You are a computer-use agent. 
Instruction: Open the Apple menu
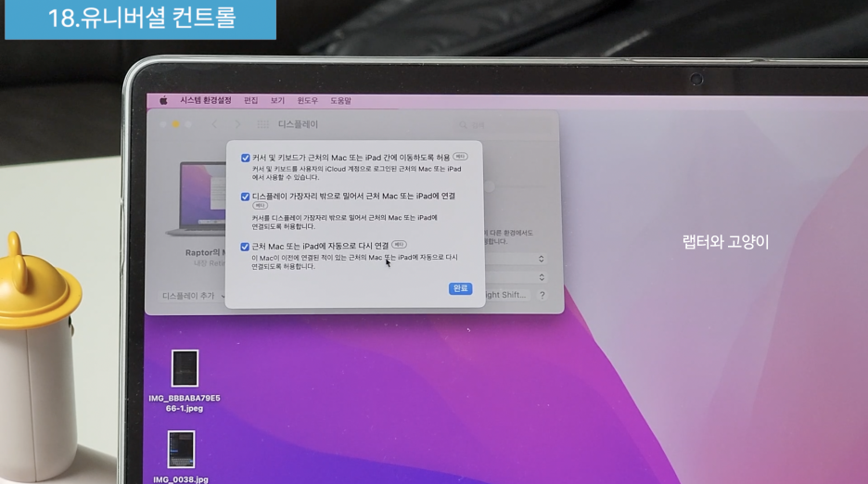(x=163, y=100)
